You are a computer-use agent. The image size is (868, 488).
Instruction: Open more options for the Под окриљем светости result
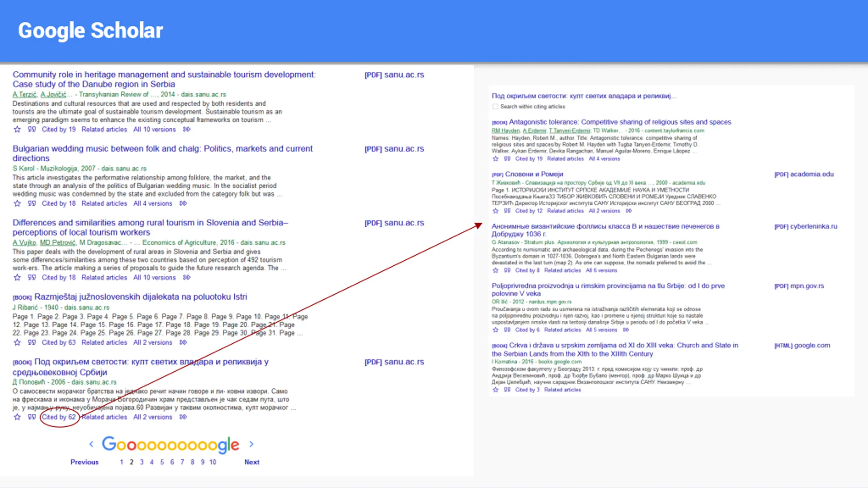(x=183, y=417)
